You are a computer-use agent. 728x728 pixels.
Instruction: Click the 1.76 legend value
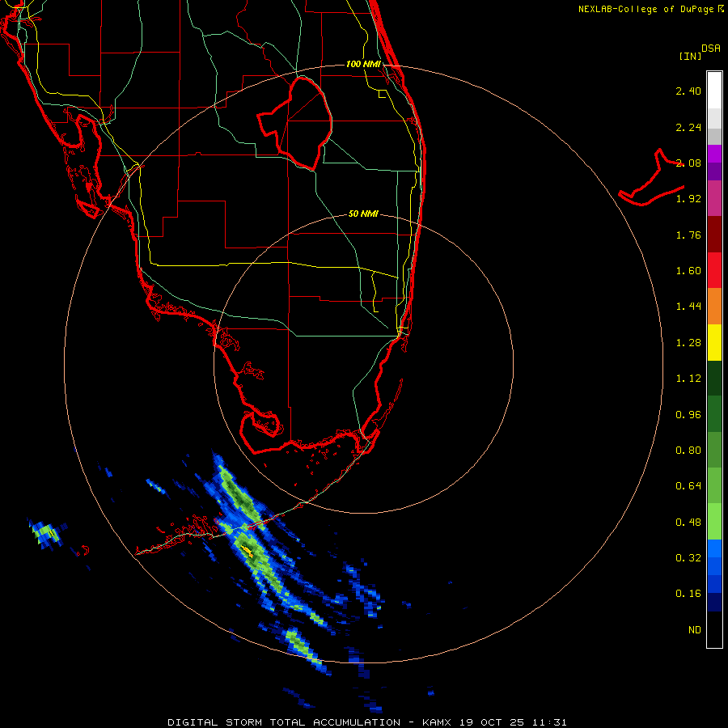click(x=688, y=235)
